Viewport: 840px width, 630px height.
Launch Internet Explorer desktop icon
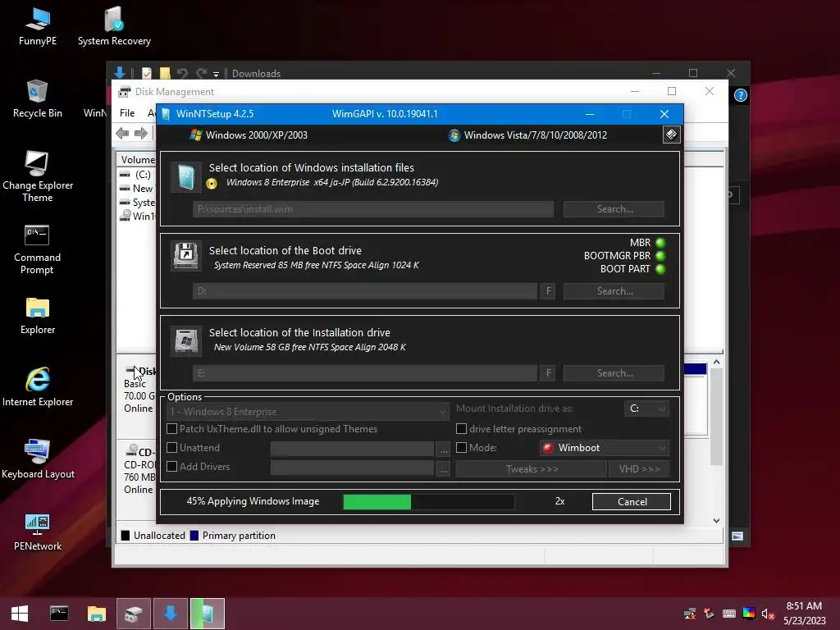coord(38,387)
